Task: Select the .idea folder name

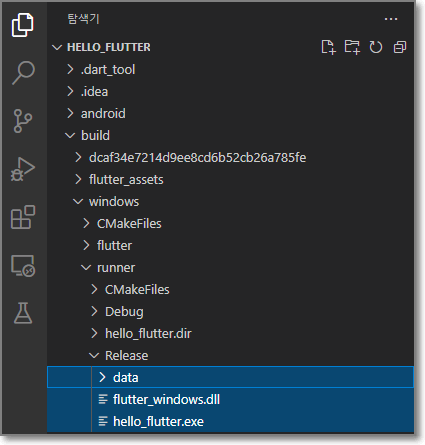Action: (x=94, y=92)
